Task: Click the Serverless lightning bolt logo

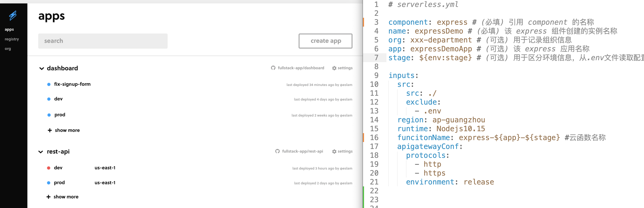Action: (x=13, y=15)
